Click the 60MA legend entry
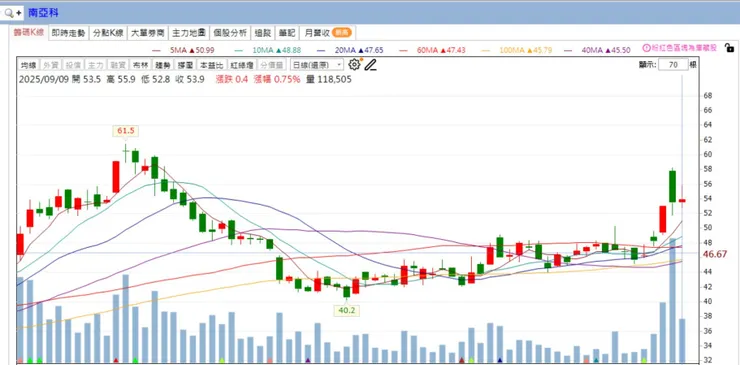 pyautogui.click(x=433, y=50)
